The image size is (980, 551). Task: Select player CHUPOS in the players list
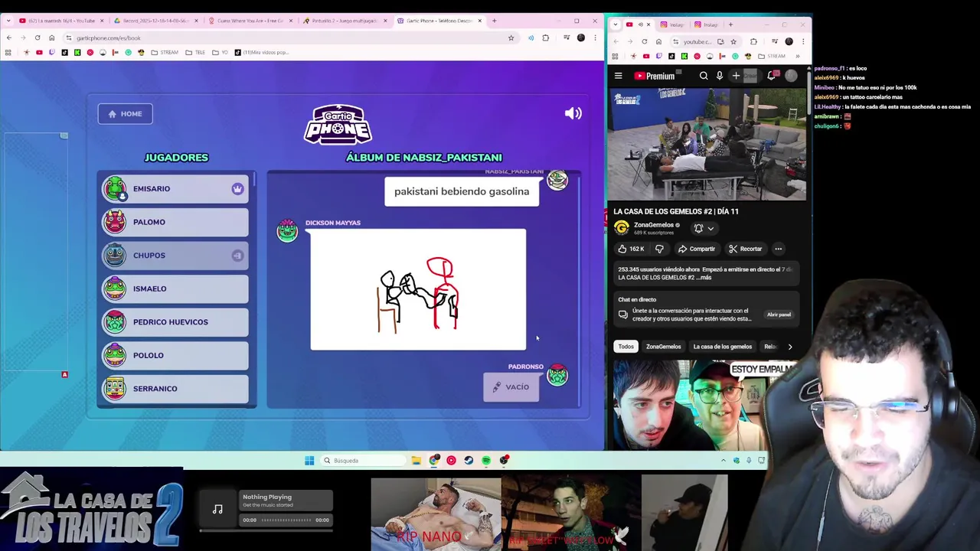click(175, 256)
